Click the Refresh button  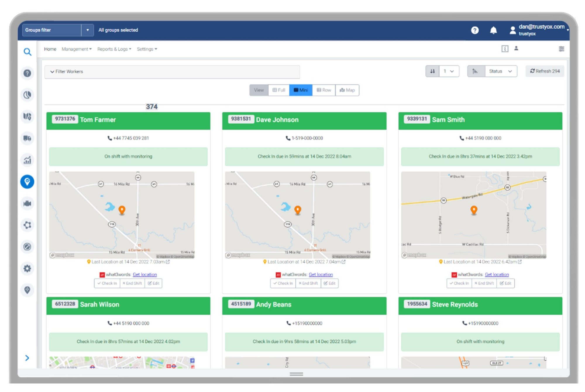coord(545,71)
